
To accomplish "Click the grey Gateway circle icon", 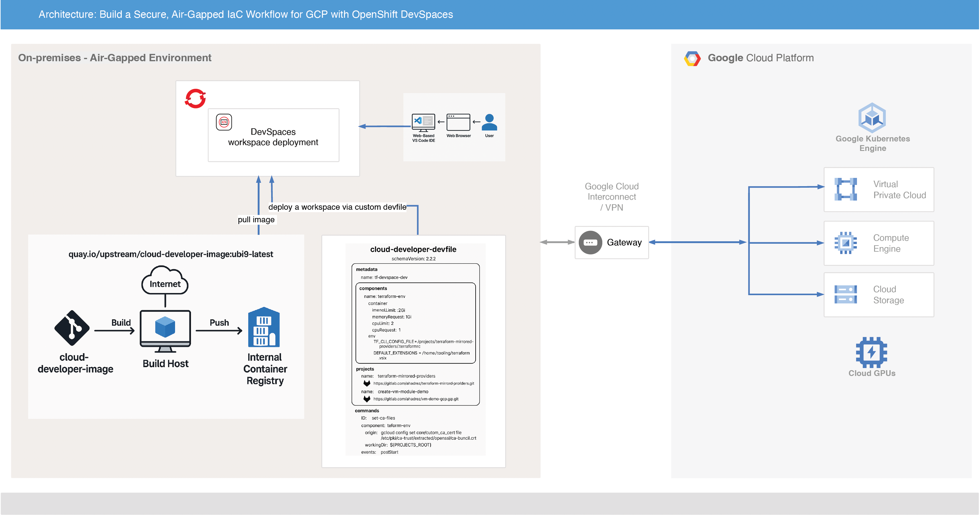I will tap(590, 242).
